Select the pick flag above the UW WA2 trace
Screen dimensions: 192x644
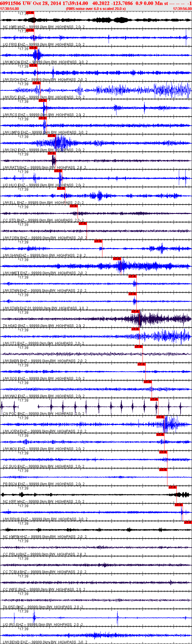(x=148, y=382)
